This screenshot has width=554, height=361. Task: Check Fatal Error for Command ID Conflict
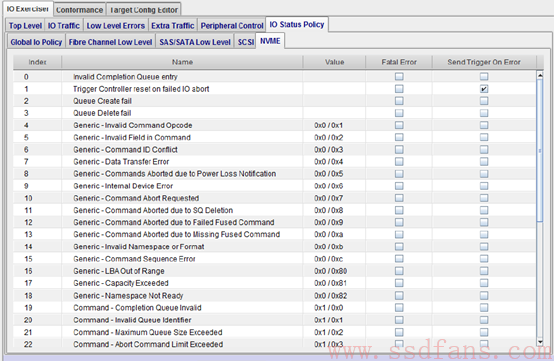(x=399, y=150)
